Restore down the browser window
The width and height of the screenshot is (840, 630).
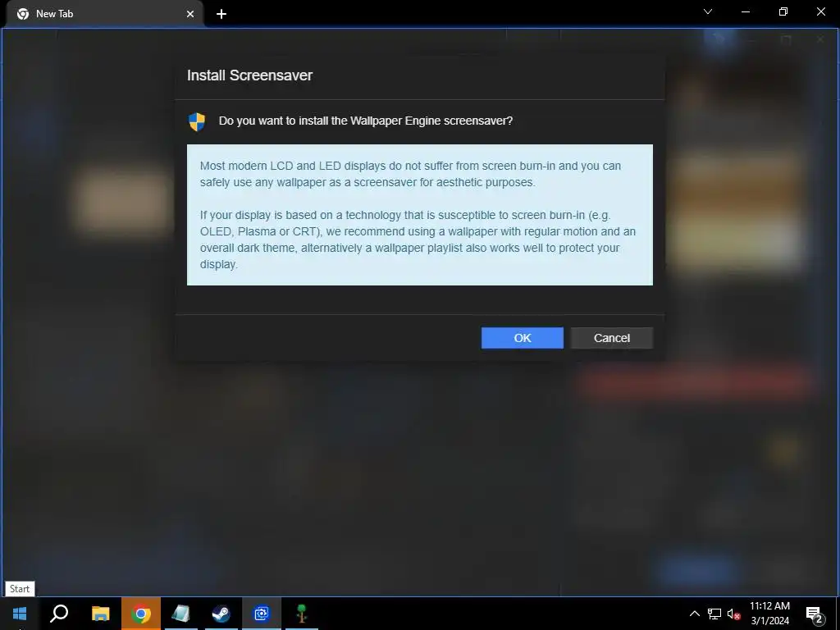[x=783, y=11]
